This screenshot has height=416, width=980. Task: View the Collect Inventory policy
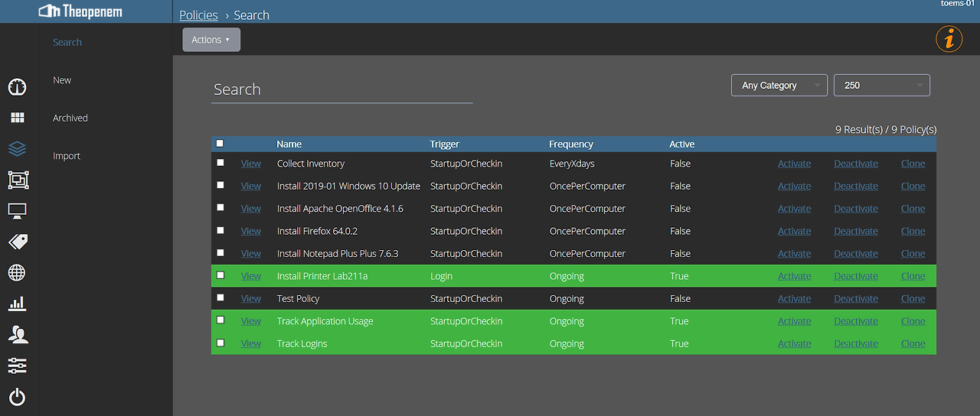coord(251,164)
